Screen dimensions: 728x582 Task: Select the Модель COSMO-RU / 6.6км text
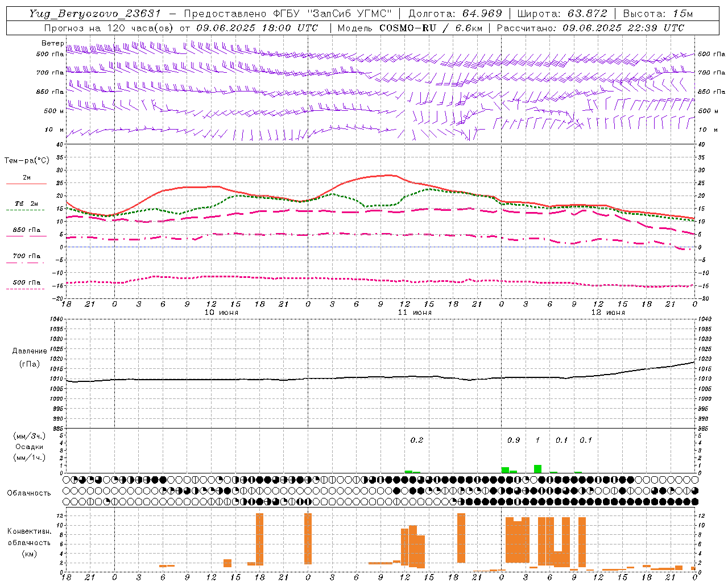click(409, 28)
